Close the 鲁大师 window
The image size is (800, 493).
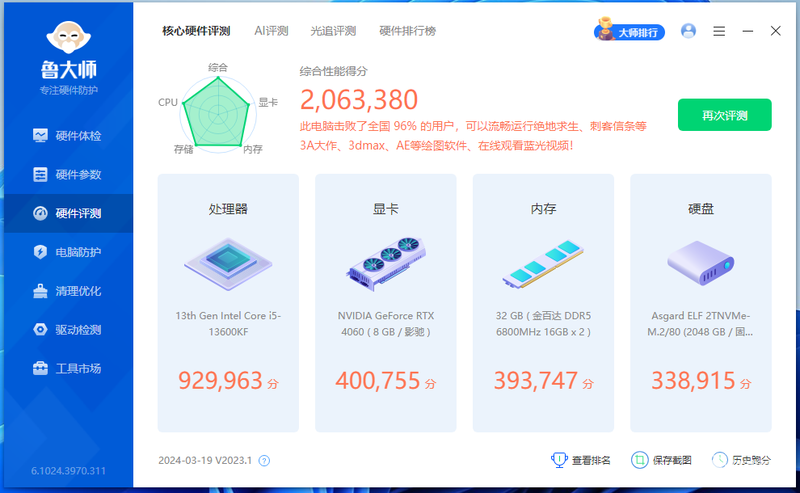pos(776,31)
